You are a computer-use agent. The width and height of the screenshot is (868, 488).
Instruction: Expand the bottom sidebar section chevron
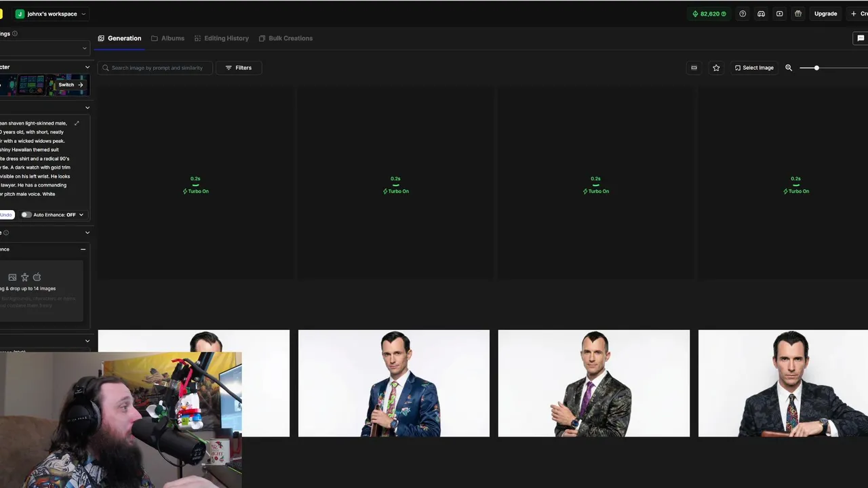pyautogui.click(x=87, y=341)
